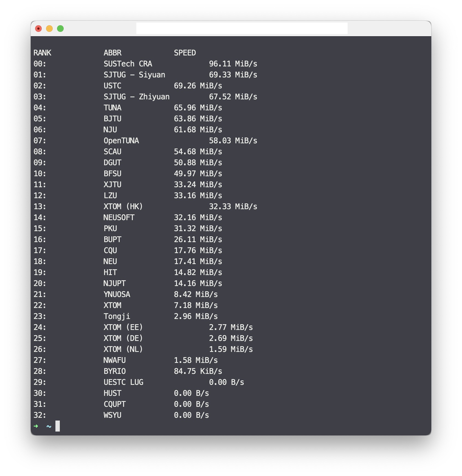Viewport: 462px width, 476px height.
Task: Click the tilde directory indicator in prompt
Action: 49,426
